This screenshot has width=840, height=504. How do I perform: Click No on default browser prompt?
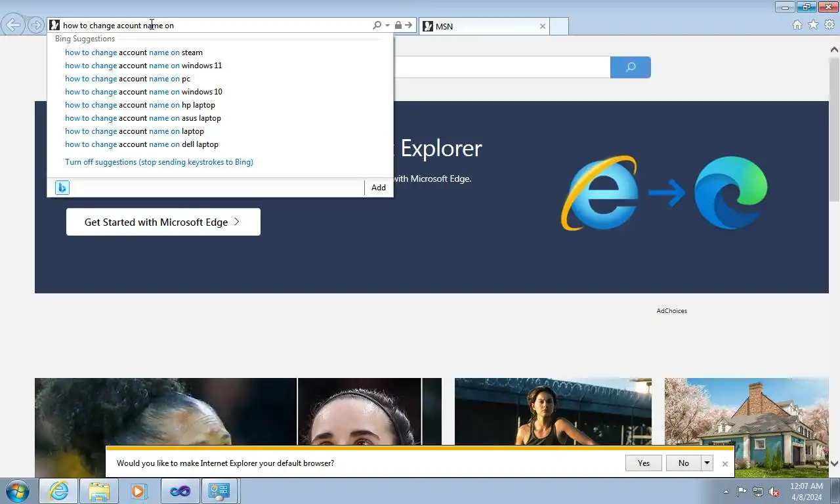(684, 463)
